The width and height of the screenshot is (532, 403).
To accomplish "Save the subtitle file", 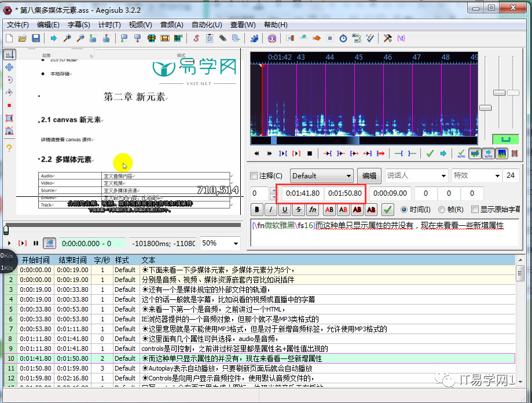I will (36, 38).
